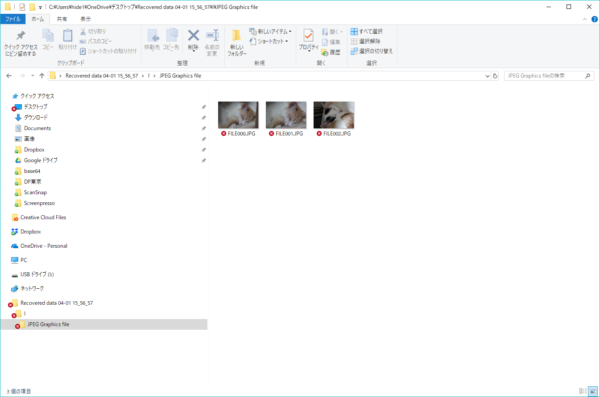Click 開く open in the ribbon
600x397 pixels.
point(332,31)
